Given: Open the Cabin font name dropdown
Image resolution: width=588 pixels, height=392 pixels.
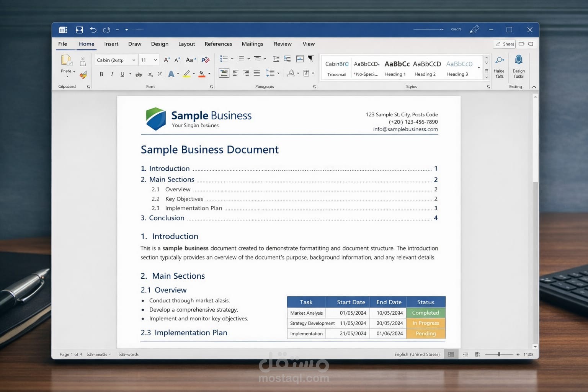Looking at the screenshot, I should point(134,60).
